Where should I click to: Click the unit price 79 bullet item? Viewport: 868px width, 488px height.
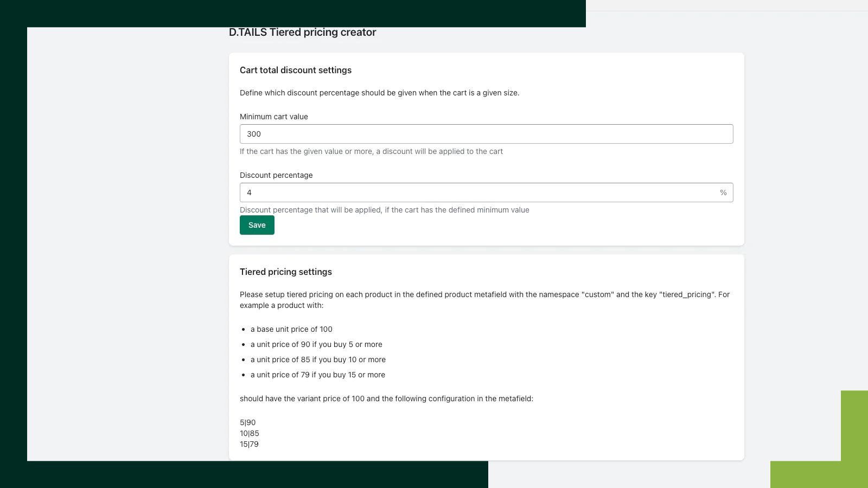coord(317,375)
